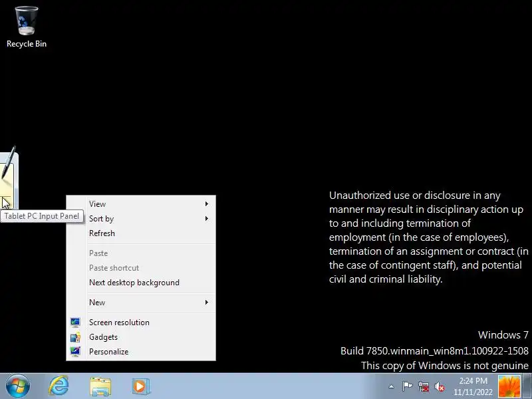Open the clock showing 2:24 PM

pyautogui.click(x=473, y=380)
